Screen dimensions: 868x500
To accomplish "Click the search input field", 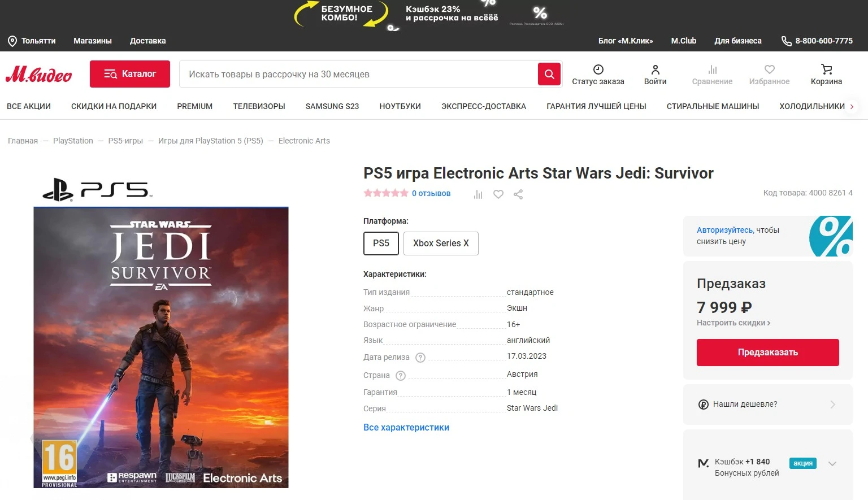I will [x=358, y=74].
